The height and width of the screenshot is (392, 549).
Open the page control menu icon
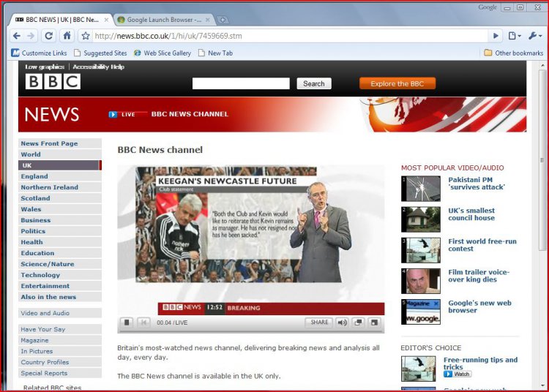coord(514,36)
